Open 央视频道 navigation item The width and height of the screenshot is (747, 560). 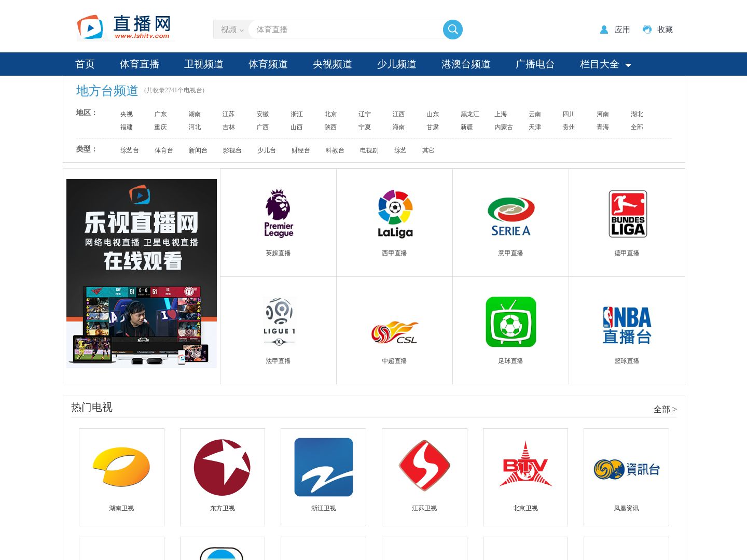tap(333, 64)
